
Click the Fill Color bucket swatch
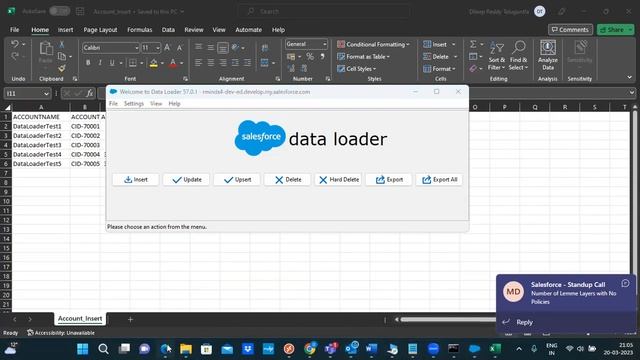[153, 63]
